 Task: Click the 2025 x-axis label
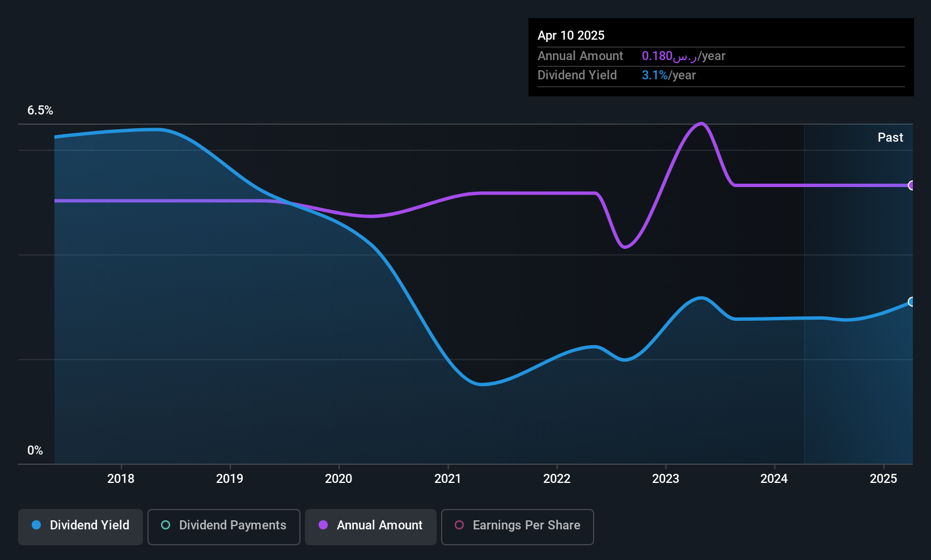tap(883, 478)
